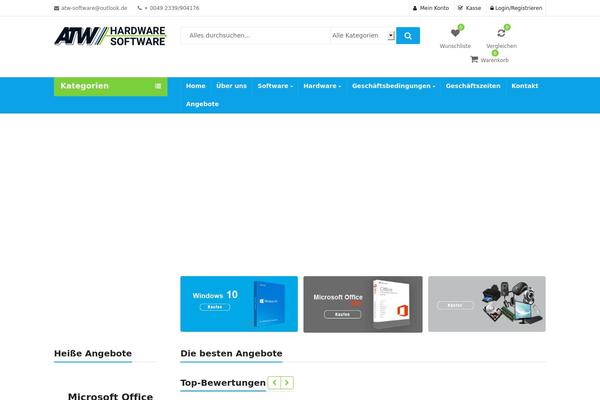600x400 pixels.
Task: Open the Warenkorb shopping cart icon
Action: point(474,59)
